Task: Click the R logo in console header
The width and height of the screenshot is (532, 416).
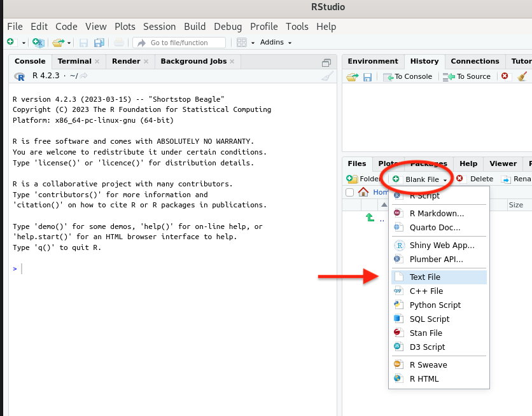Action: click(x=20, y=76)
